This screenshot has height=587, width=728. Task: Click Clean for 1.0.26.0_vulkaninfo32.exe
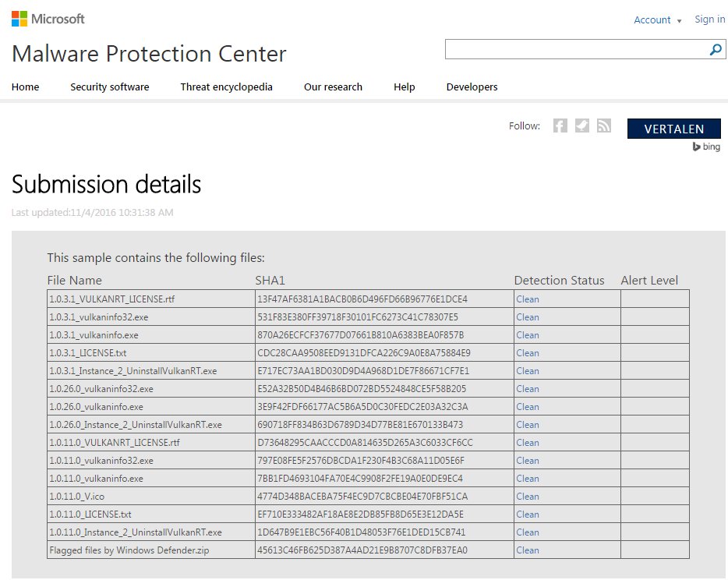[528, 389]
